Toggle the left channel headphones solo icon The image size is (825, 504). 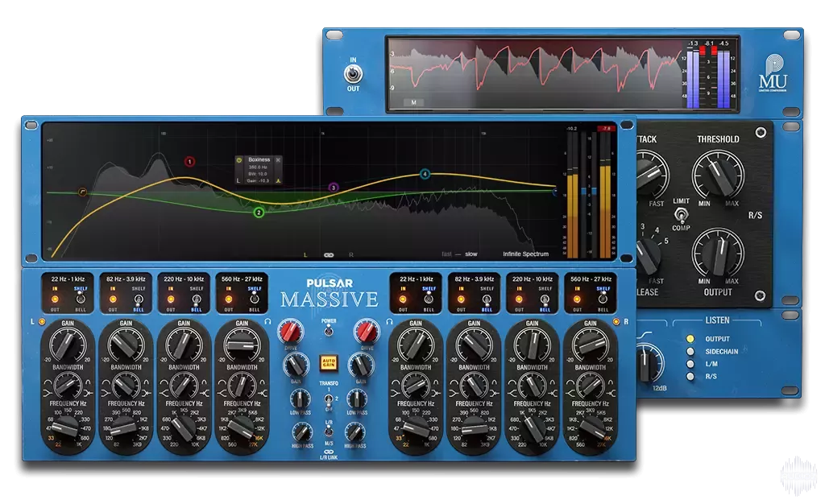point(267,321)
